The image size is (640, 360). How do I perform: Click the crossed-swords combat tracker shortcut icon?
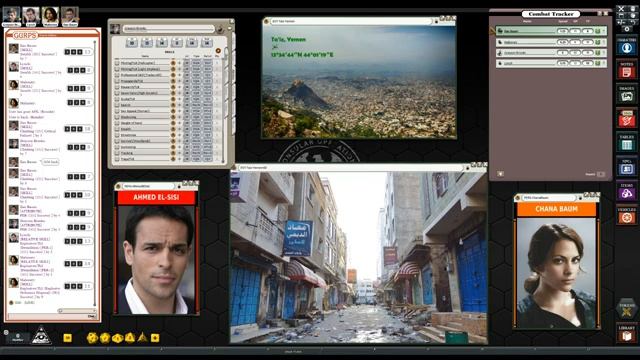(621, 9)
